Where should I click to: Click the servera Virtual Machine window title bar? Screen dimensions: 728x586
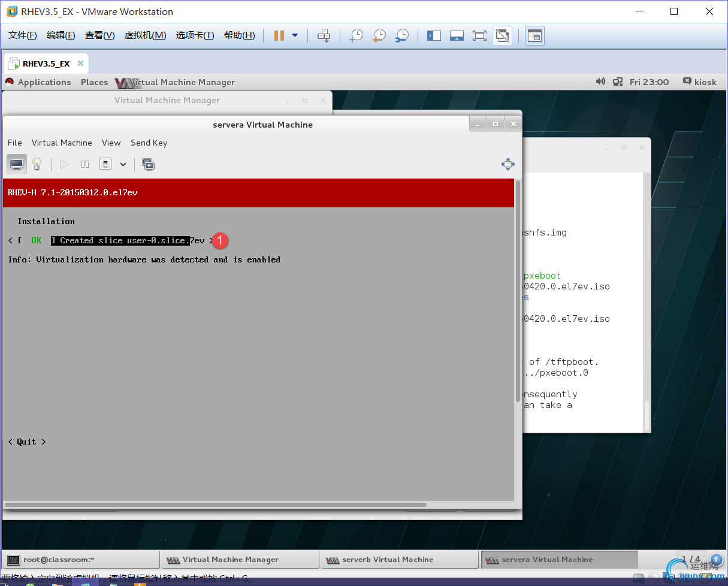[262, 125]
